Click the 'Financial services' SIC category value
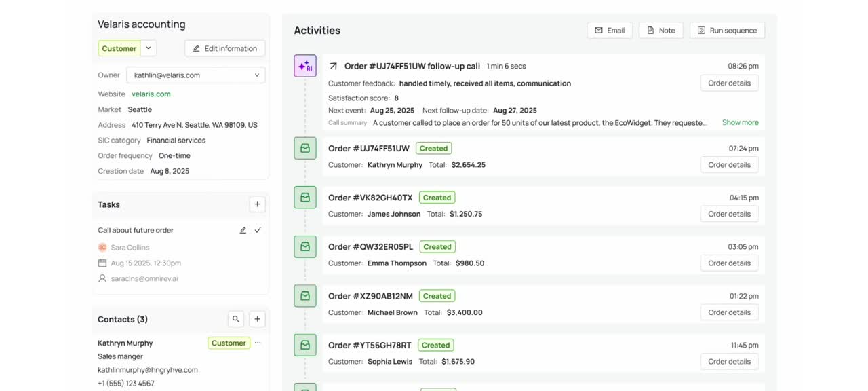868x391 pixels. click(176, 141)
